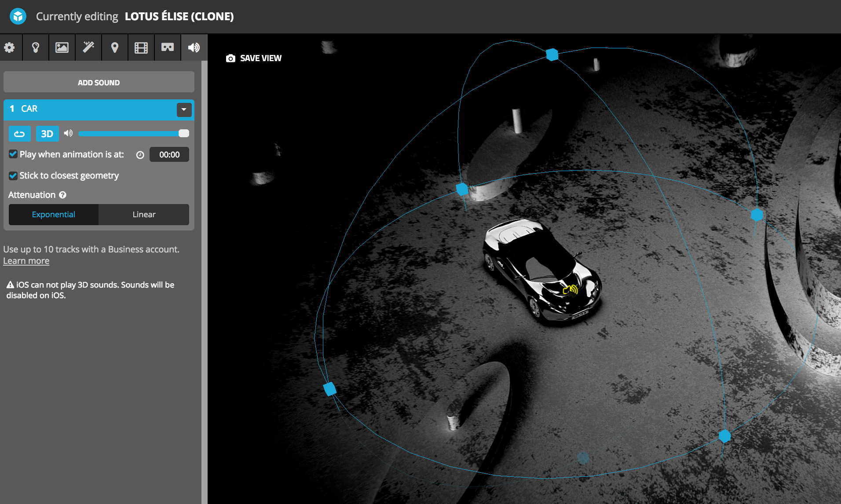Open the post-processing magic wand tab
This screenshot has width=841, height=504.
point(88,47)
